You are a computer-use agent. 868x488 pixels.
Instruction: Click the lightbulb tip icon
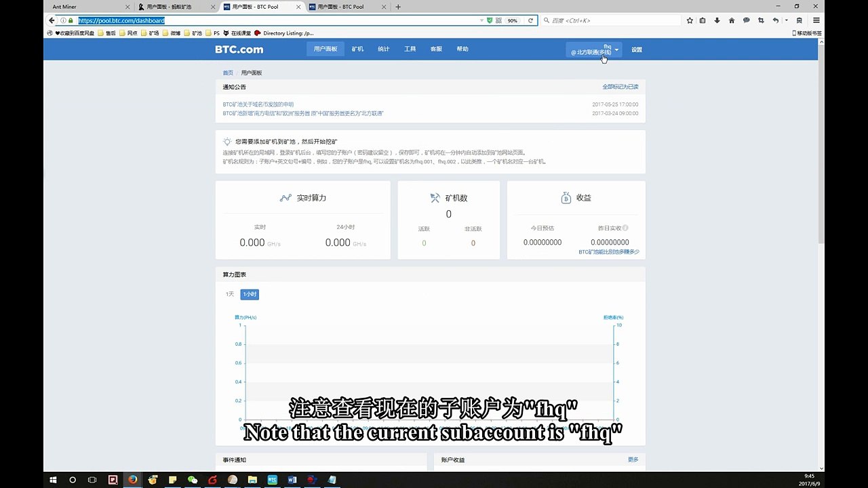(227, 142)
